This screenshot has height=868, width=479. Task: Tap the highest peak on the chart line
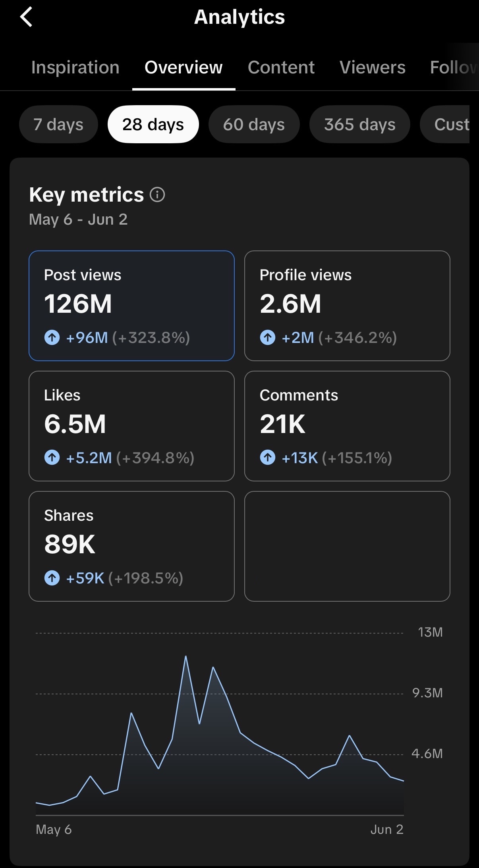point(186,656)
